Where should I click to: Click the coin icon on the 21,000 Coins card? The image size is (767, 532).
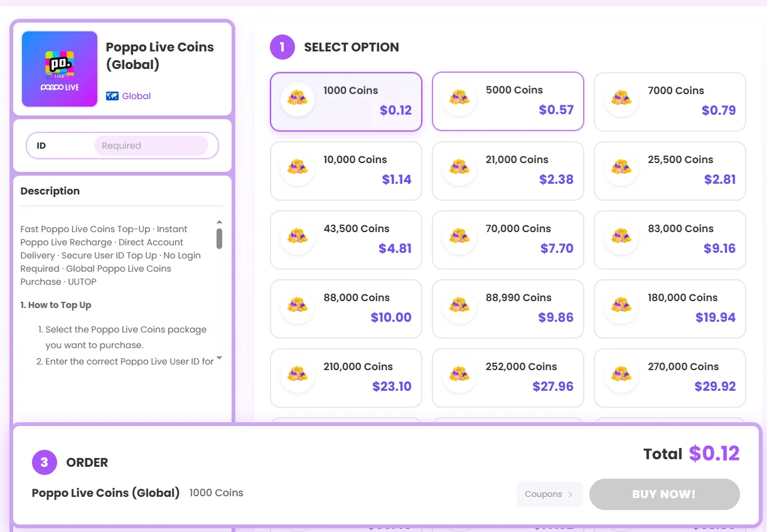point(459,168)
